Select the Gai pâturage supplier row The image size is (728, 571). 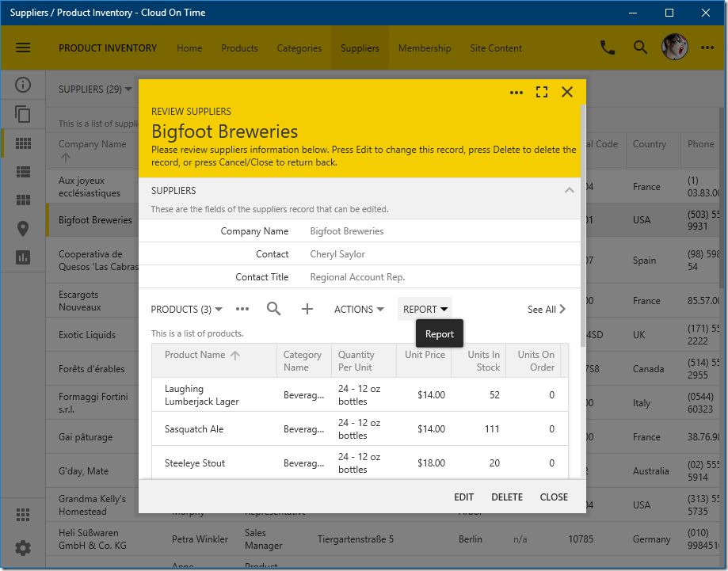pos(93,437)
